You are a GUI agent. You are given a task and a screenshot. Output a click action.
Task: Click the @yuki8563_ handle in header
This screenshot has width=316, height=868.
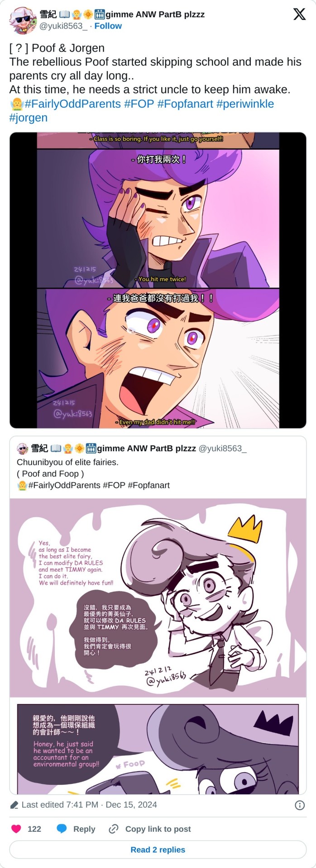[63, 26]
